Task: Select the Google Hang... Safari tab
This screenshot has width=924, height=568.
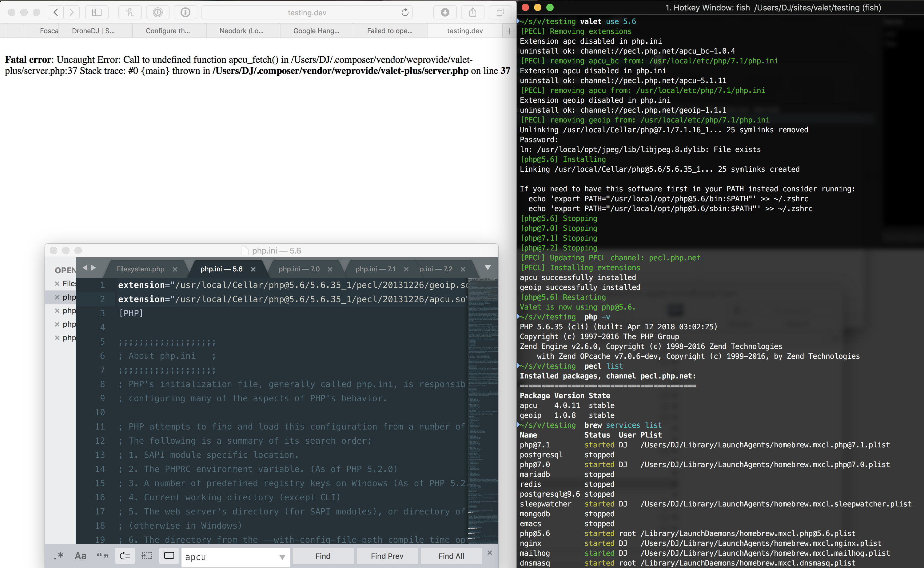Action: [x=317, y=30]
